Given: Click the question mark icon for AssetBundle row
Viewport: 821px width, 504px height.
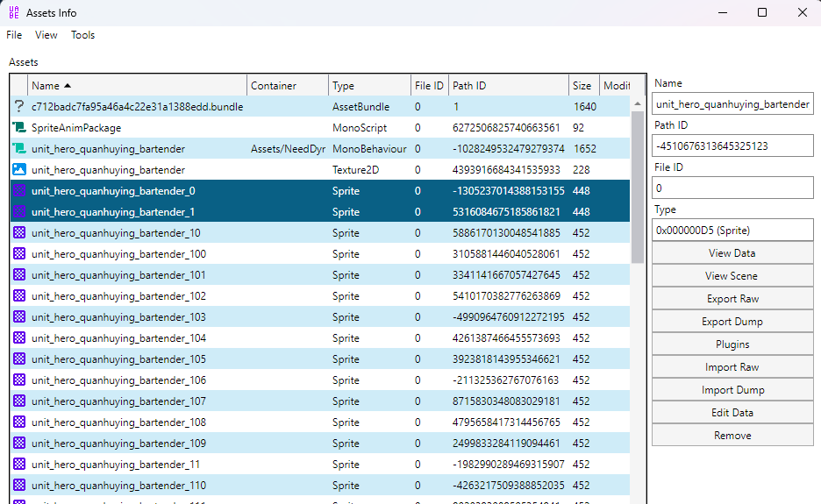Looking at the screenshot, I should [x=19, y=107].
